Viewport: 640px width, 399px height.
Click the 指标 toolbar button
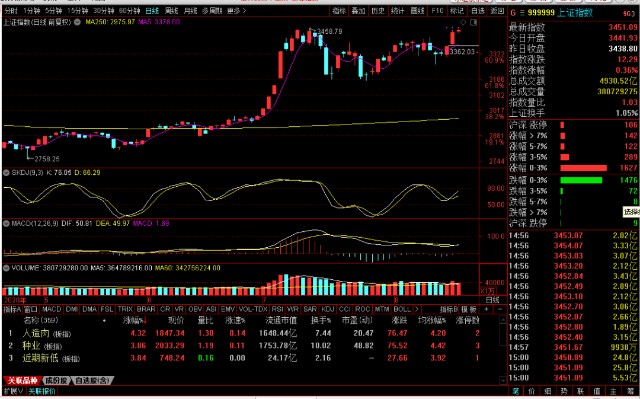339,11
